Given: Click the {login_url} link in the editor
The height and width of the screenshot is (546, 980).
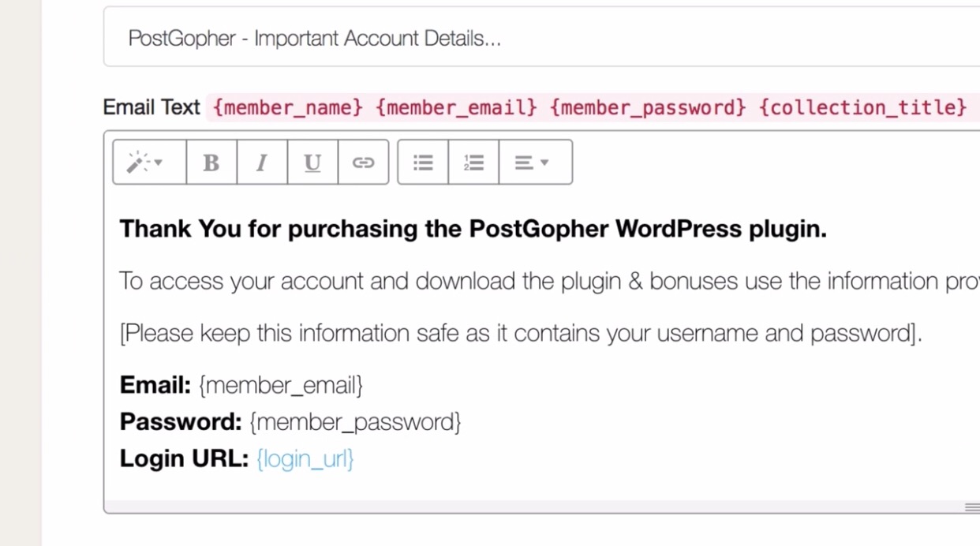Looking at the screenshot, I should [x=305, y=458].
